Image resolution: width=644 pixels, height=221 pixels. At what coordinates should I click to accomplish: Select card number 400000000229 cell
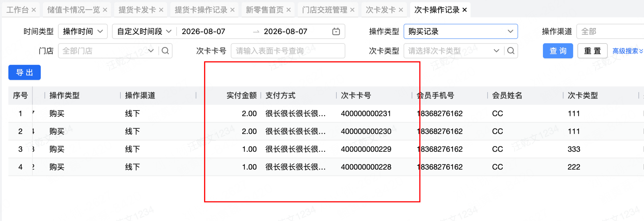tap(366, 149)
